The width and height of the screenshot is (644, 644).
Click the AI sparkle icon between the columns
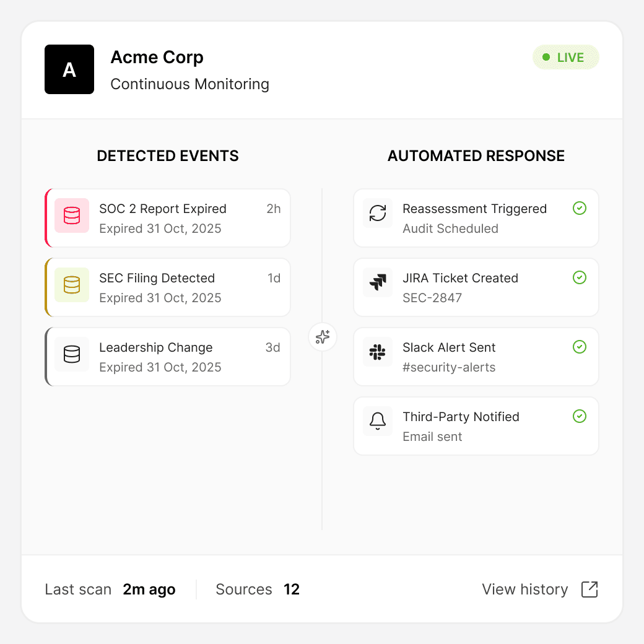pos(322,337)
